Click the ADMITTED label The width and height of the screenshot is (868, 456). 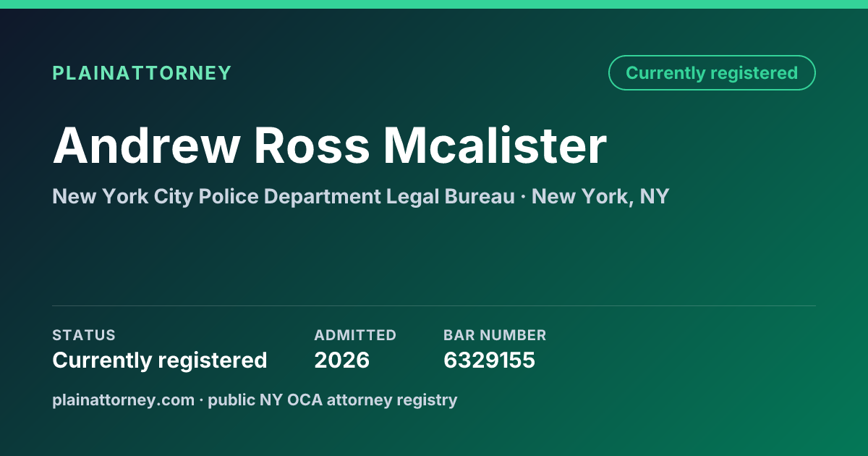click(355, 335)
